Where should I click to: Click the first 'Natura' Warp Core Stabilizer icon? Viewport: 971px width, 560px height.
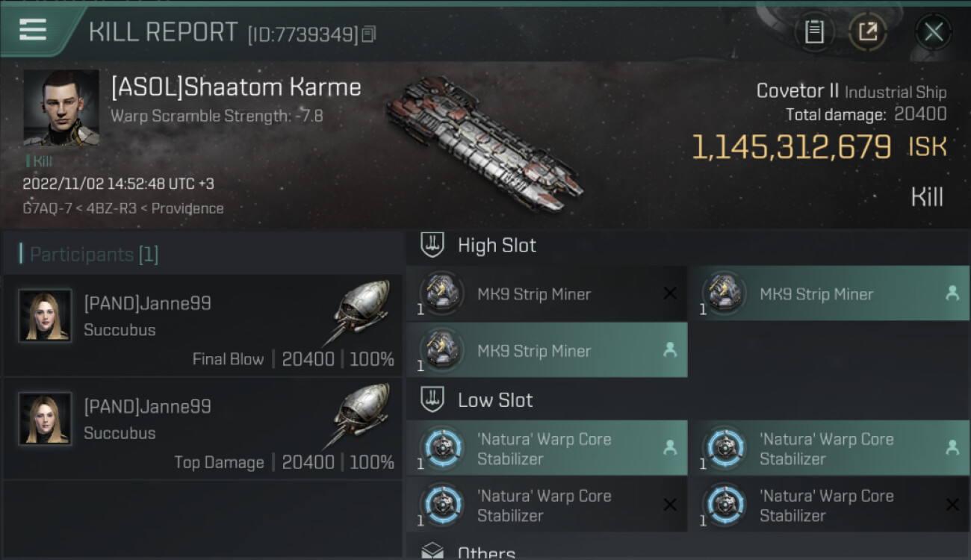tap(441, 448)
